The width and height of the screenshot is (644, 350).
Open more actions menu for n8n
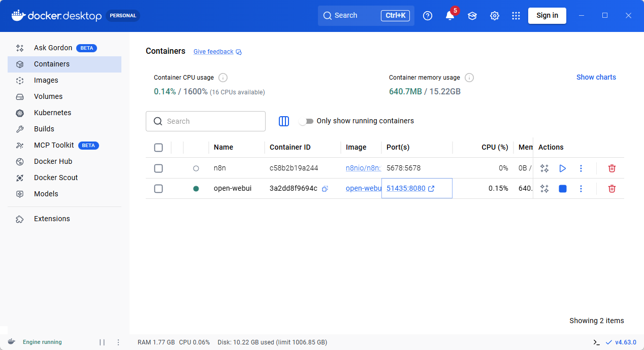point(581,168)
